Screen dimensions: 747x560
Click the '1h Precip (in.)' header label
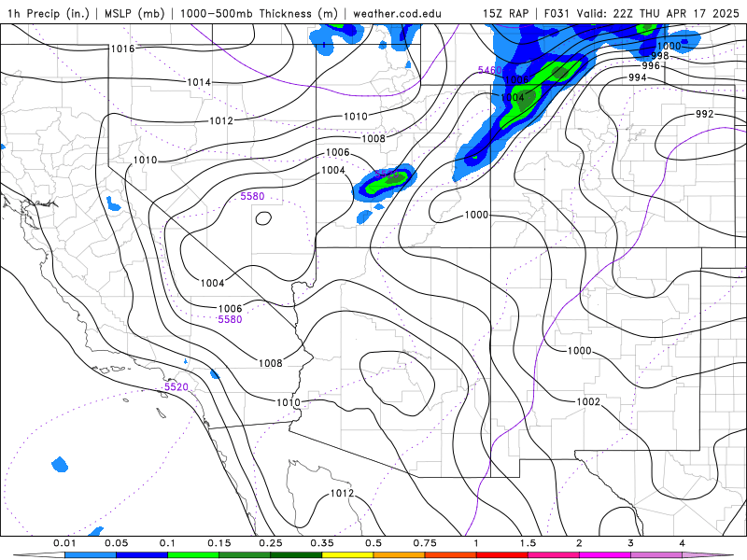(49, 13)
